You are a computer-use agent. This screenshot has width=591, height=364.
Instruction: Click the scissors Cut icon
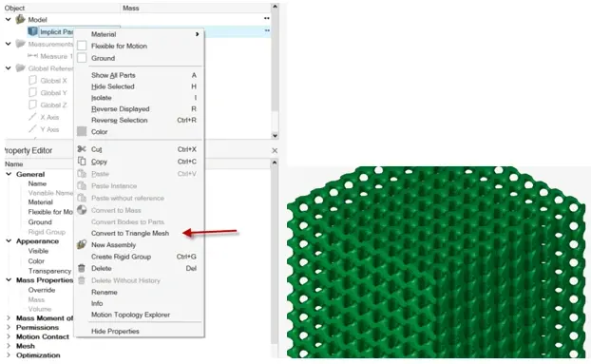click(82, 149)
